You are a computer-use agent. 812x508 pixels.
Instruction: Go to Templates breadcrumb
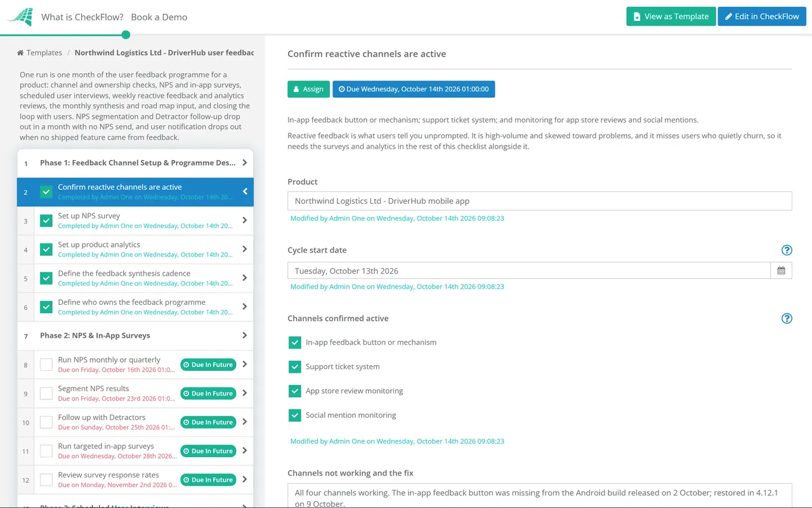[x=44, y=53]
